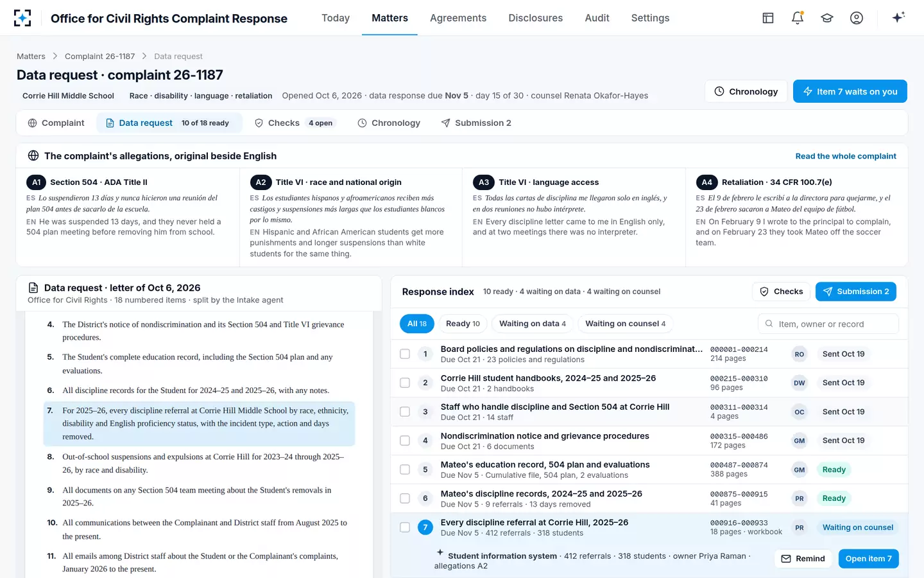
Task: Click the blue Submission 2 button
Action: click(x=856, y=292)
